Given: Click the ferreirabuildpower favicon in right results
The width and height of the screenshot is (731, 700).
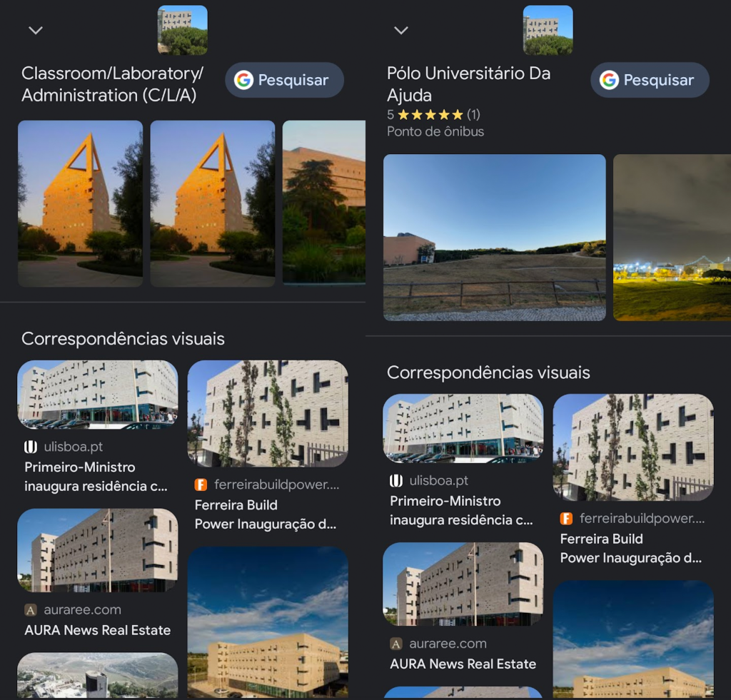Looking at the screenshot, I should click(566, 518).
